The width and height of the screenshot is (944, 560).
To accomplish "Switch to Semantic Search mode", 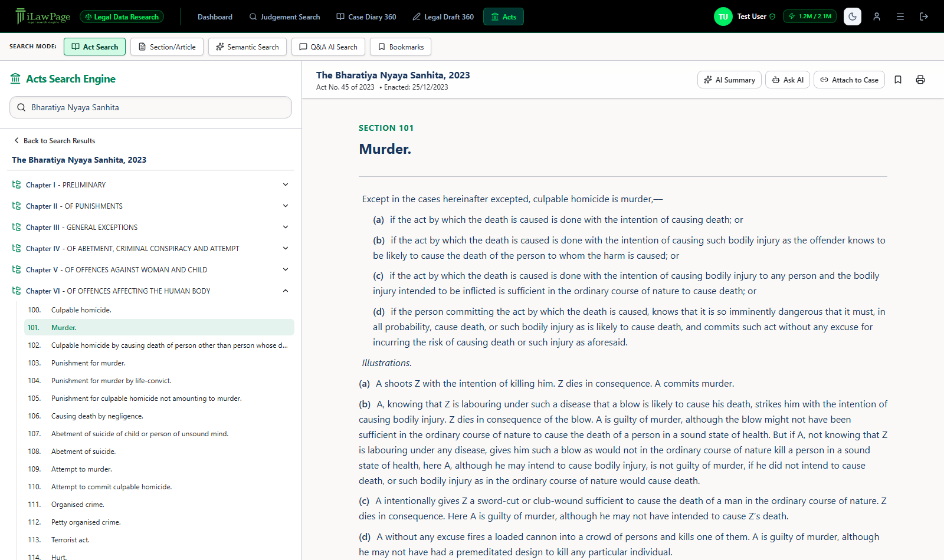I will click(x=247, y=47).
